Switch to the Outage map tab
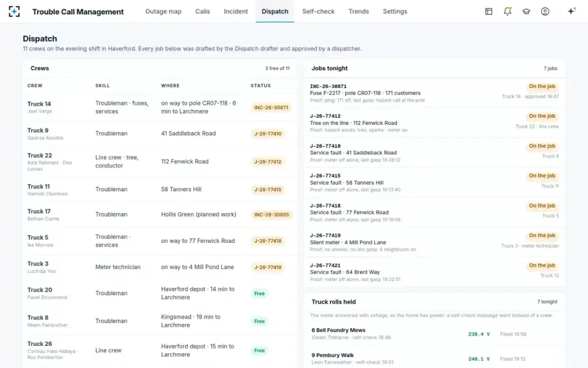Screen dimensions: 588x368 coord(163,11)
